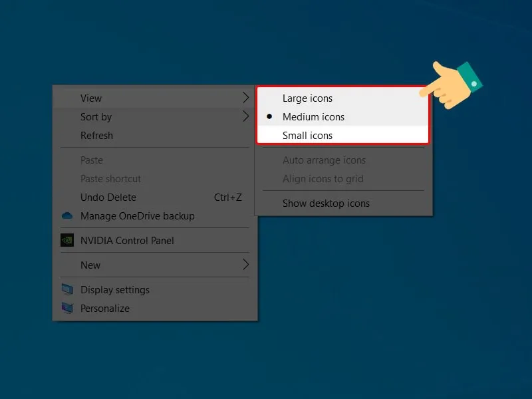Open Display settings
This screenshot has width=532, height=399.
click(113, 289)
